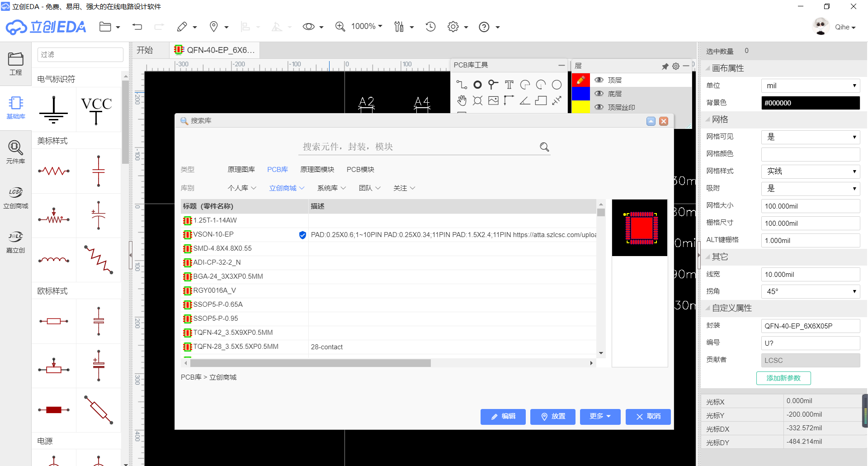
Task: Open the zoom 1000% dropdown
Action: (367, 26)
